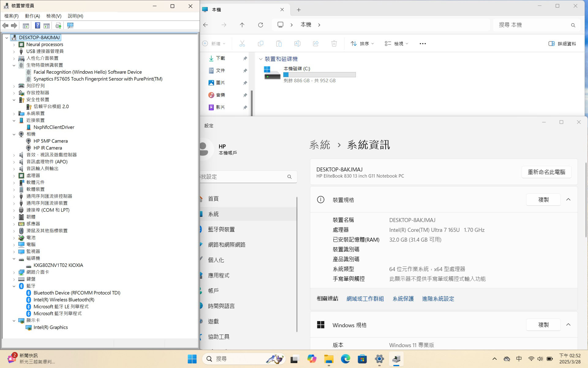Viewport: 588px width, 368px height.
Task: Open 下載 in File Explorer sidebar
Action: click(221, 58)
